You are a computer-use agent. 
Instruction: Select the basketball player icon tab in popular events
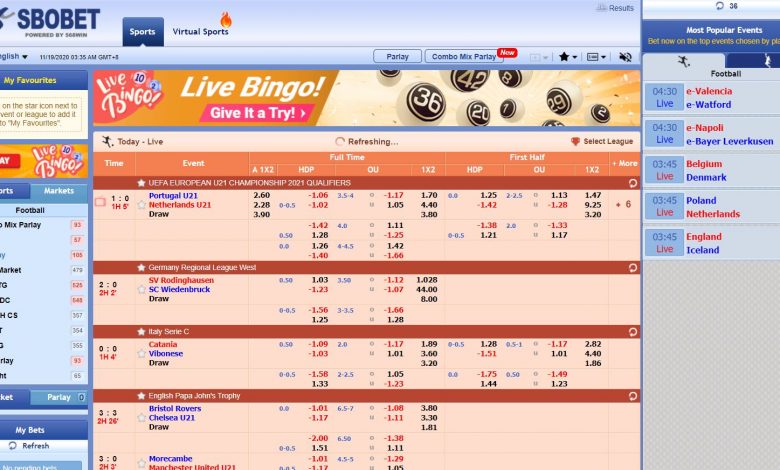point(768,61)
